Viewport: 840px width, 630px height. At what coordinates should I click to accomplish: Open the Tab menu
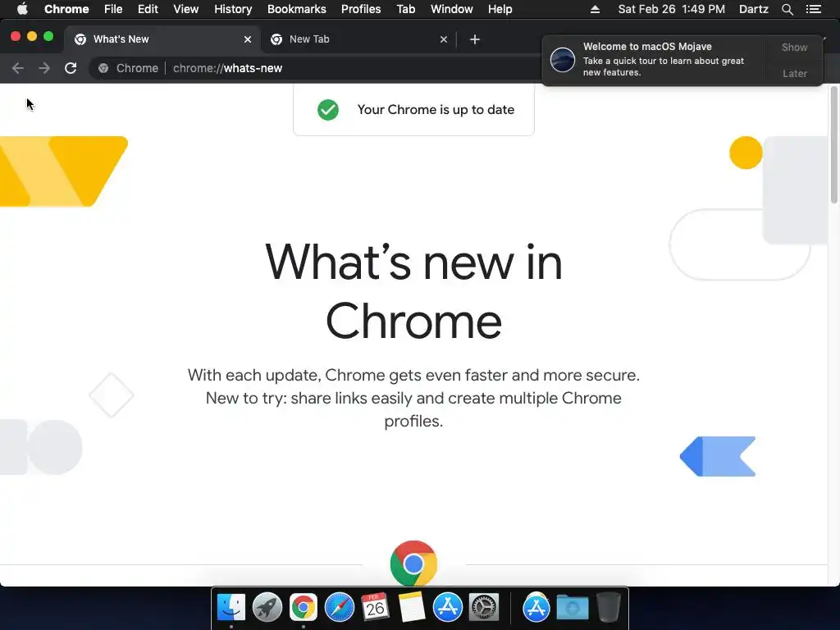coord(405,9)
